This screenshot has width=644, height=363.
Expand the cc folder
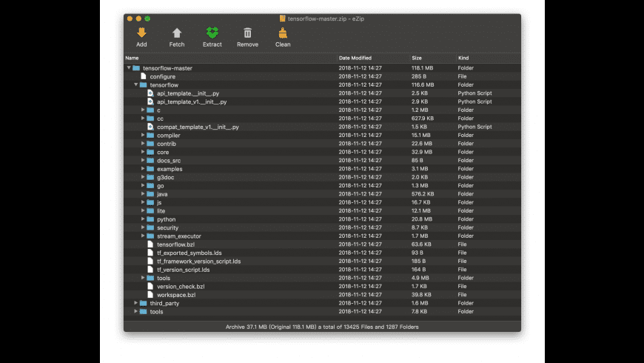tap(143, 119)
